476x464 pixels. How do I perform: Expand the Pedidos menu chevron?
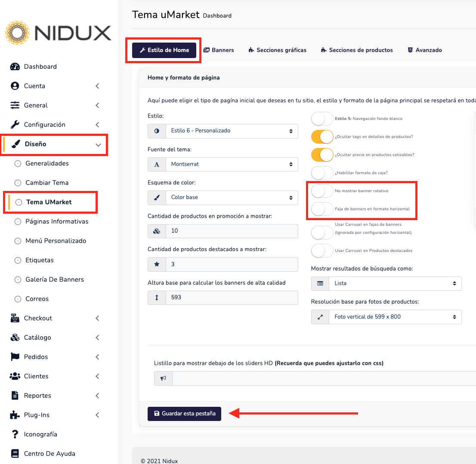(x=97, y=357)
